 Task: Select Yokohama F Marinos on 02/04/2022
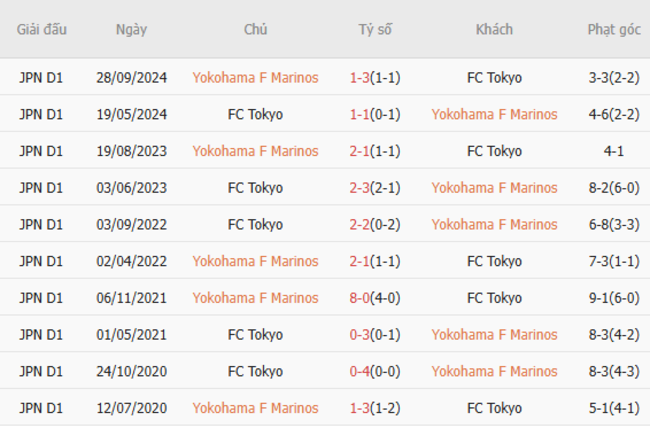pos(255,261)
